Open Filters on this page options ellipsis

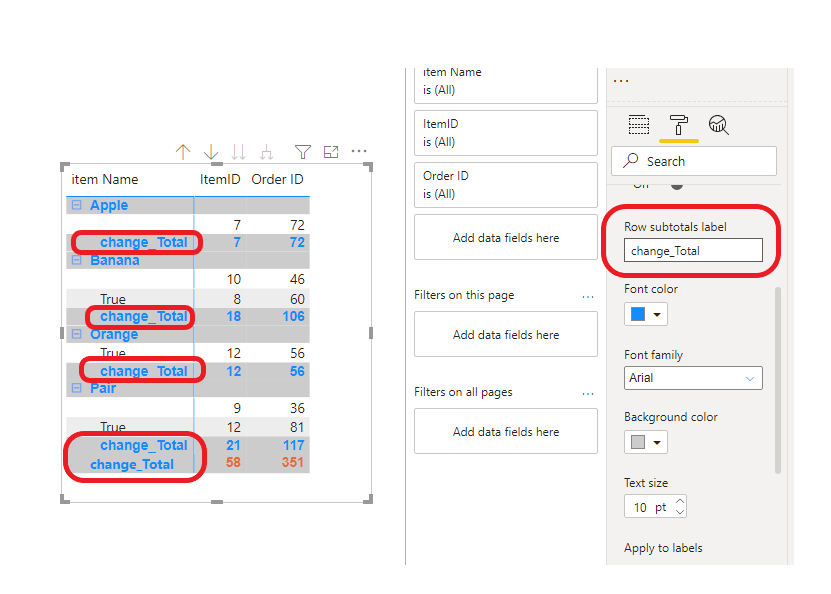point(588,297)
